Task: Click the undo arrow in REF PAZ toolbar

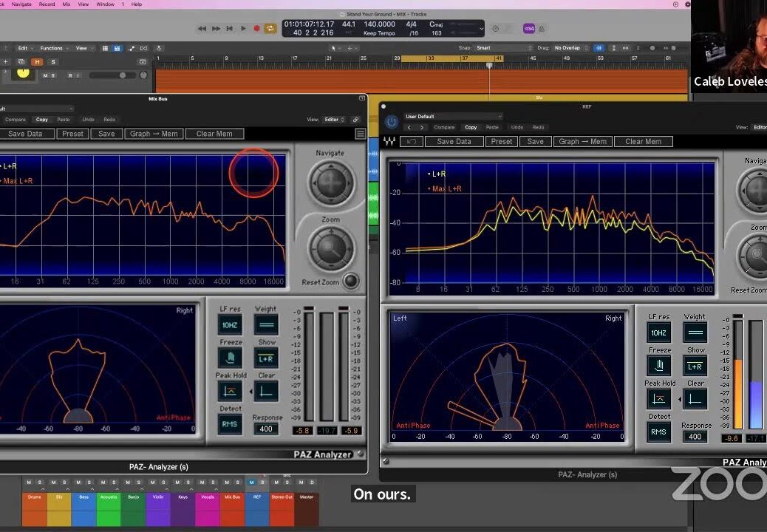Action: (x=412, y=141)
